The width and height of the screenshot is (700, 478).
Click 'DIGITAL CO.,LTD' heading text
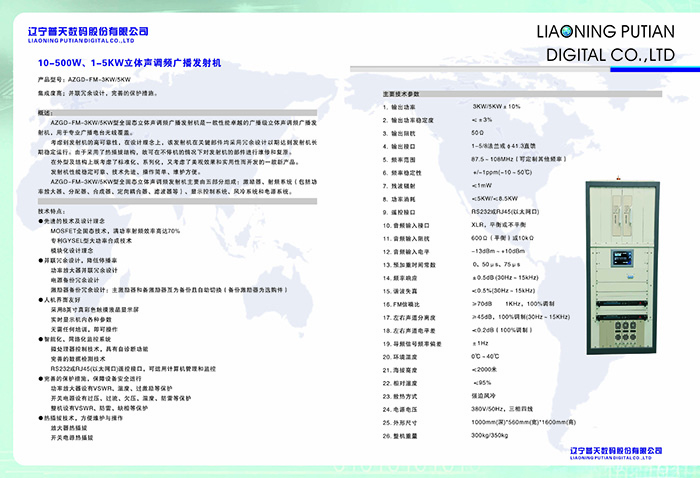point(610,55)
